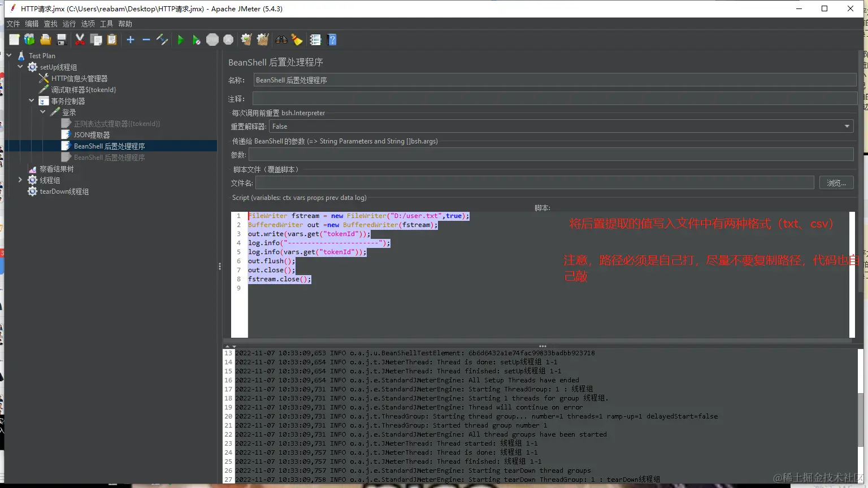Click the Clear All double-broom icon
This screenshot has width=868, height=488.
coord(263,40)
